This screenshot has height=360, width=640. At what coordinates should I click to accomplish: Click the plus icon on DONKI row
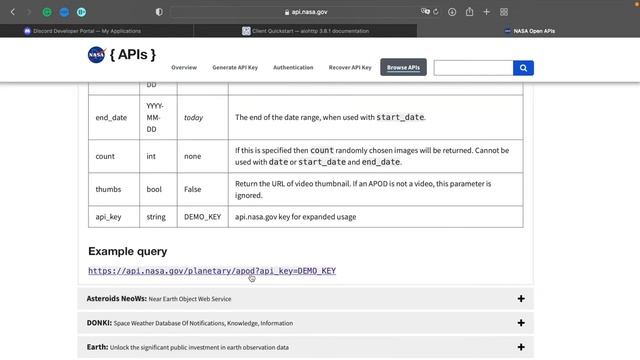[x=521, y=323]
